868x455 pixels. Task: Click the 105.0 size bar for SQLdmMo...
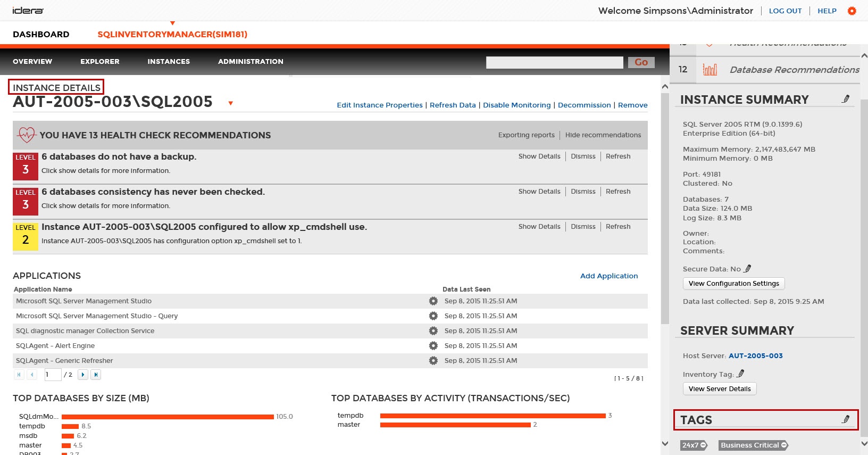pos(168,417)
